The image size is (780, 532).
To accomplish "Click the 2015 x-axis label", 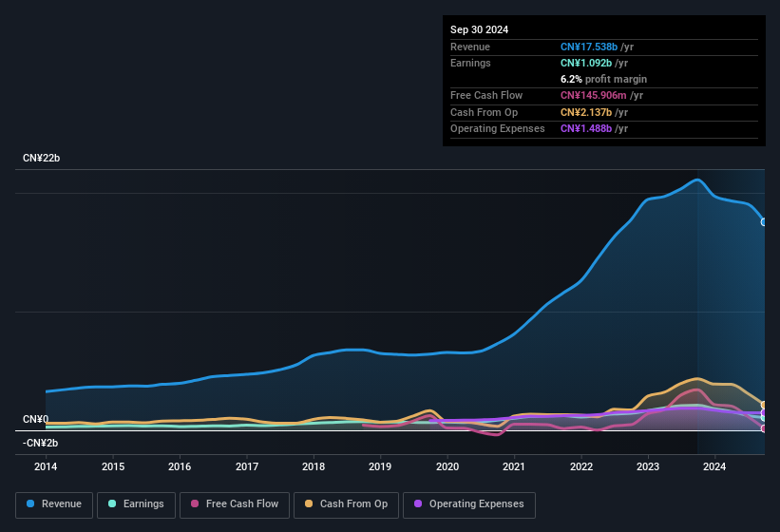I will click(113, 466).
